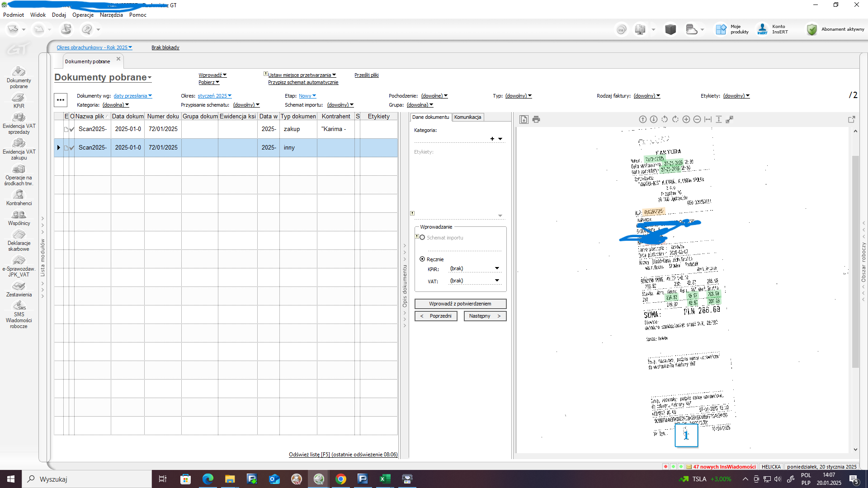Open the Wprowadź dropdown menu

[x=212, y=75]
